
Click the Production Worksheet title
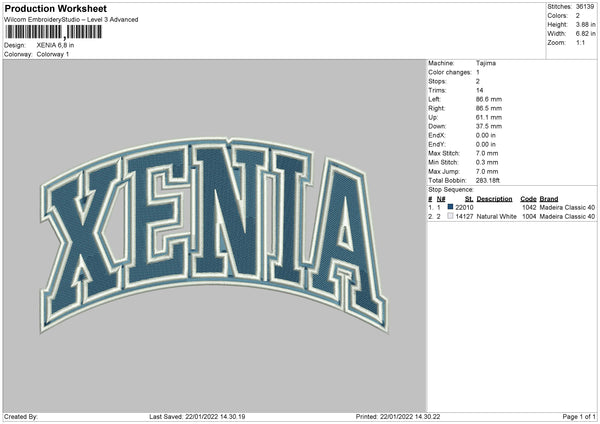click(x=55, y=8)
